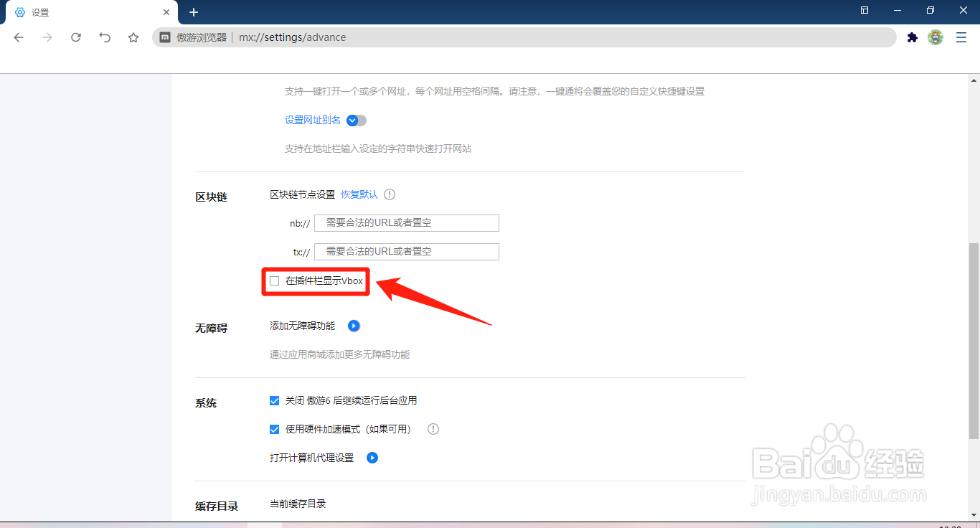Open the hamburger menu icon
The width and height of the screenshot is (980, 528).
[961, 37]
